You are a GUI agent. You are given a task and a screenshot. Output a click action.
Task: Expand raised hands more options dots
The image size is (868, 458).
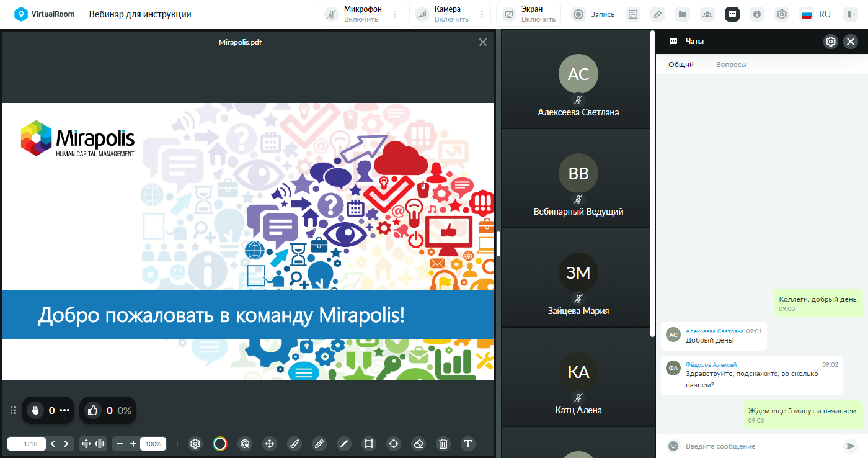(64, 410)
